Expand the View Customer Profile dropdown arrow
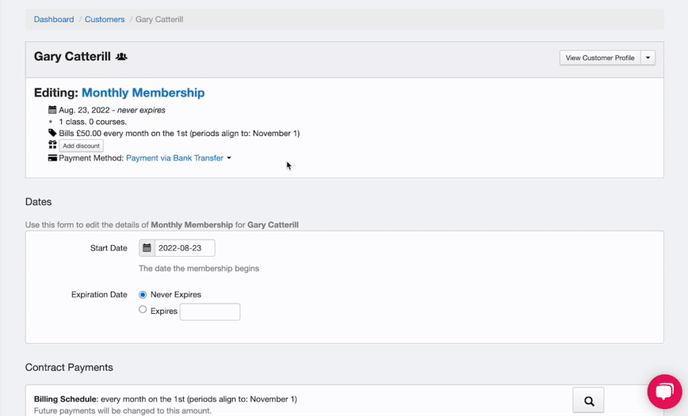The height and width of the screenshot is (416, 688). 649,58
